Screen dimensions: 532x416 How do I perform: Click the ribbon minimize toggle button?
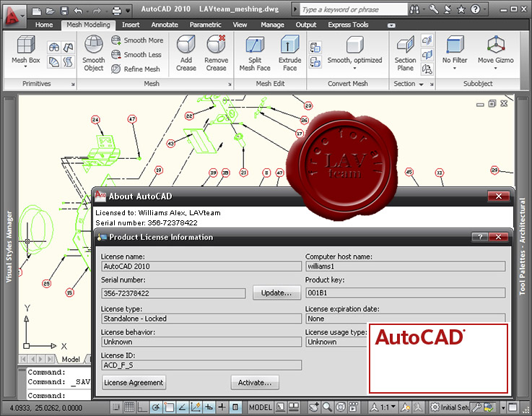point(391,25)
